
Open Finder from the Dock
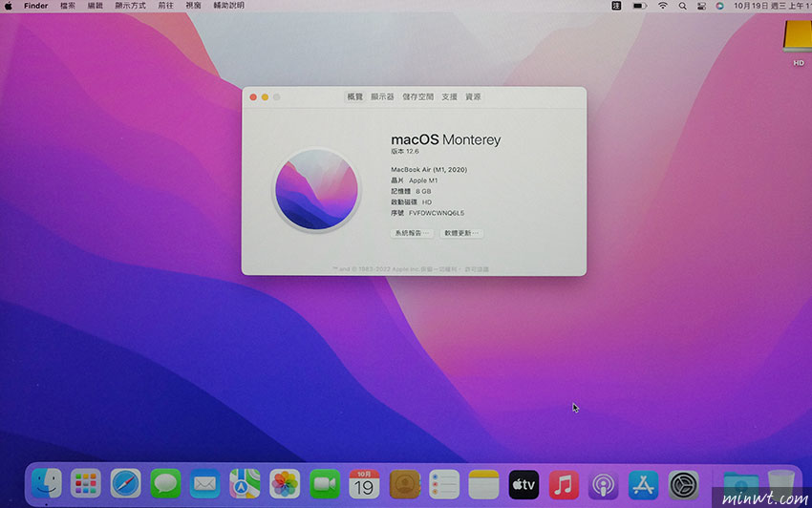pos(47,484)
